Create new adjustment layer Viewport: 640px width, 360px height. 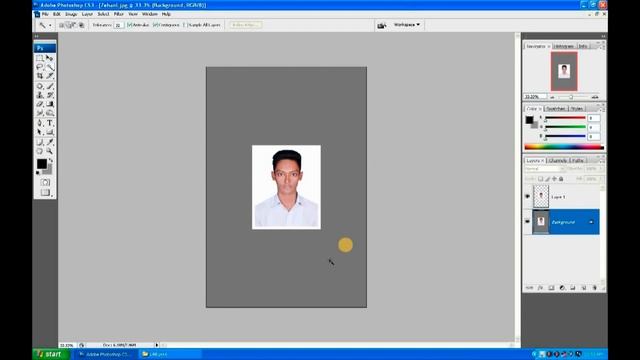tap(562, 288)
